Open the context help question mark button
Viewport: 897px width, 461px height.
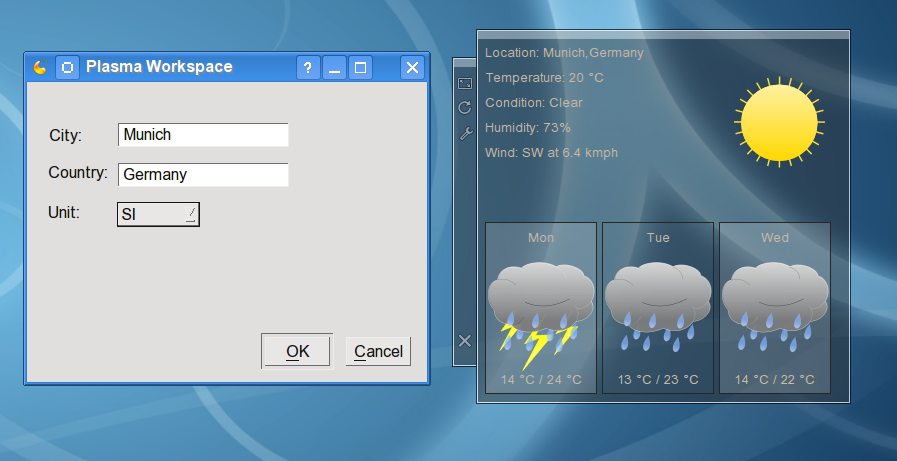(308, 68)
